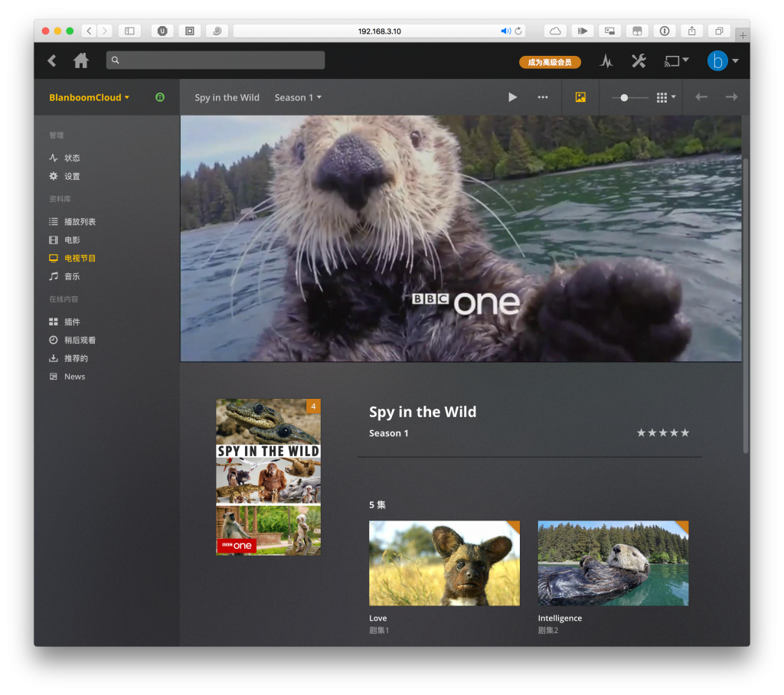The width and height of the screenshot is (784, 695).
Task: Open Plex home icon
Action: (x=81, y=60)
